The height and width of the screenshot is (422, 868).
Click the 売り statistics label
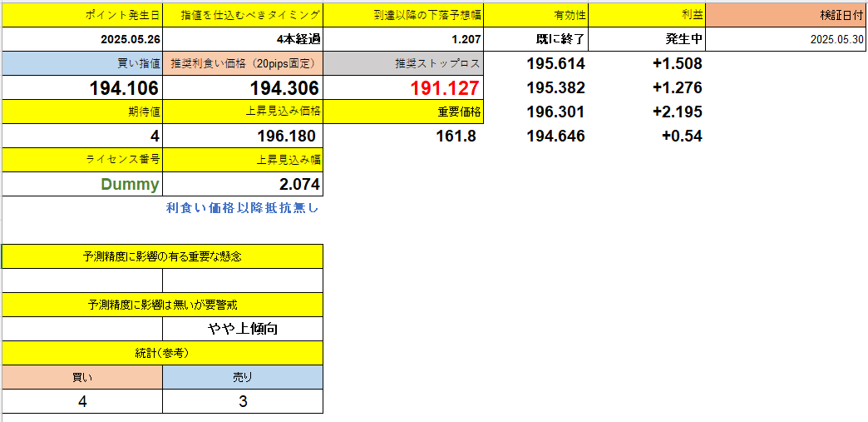(243, 377)
